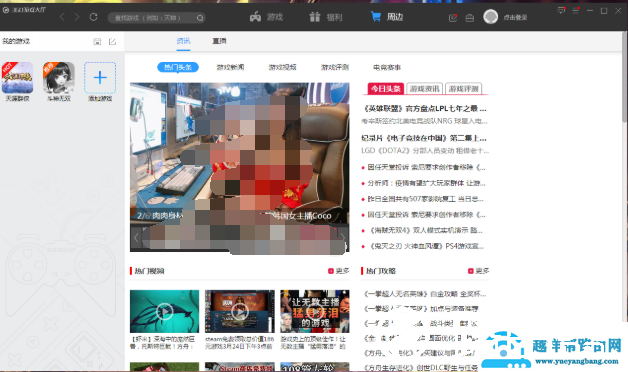The image size is (628, 372).
Task: Open the 周边 shopping cart section
Action: pos(386,17)
